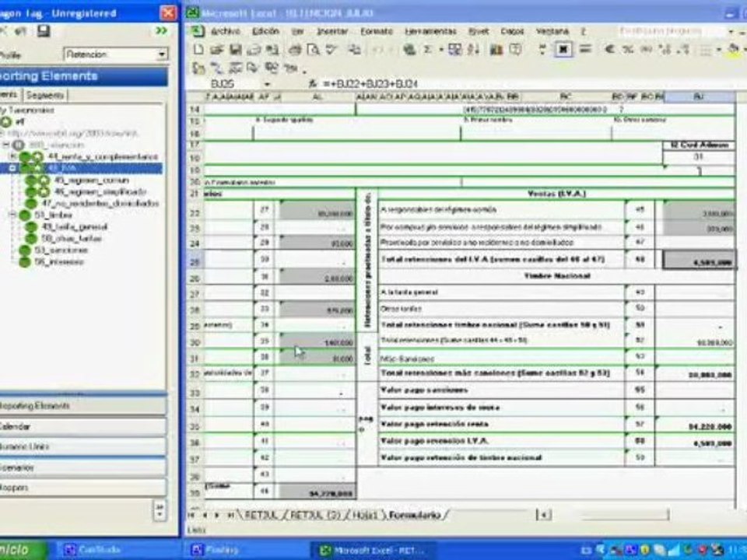Image resolution: width=747 pixels, height=560 pixels.
Task: Go to first sheet navigation arrow
Action: point(191,515)
